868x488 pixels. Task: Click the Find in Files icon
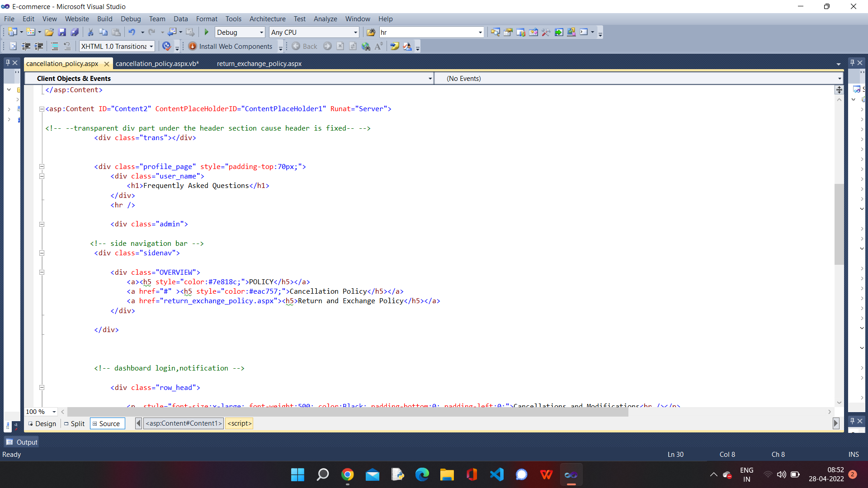tap(371, 32)
